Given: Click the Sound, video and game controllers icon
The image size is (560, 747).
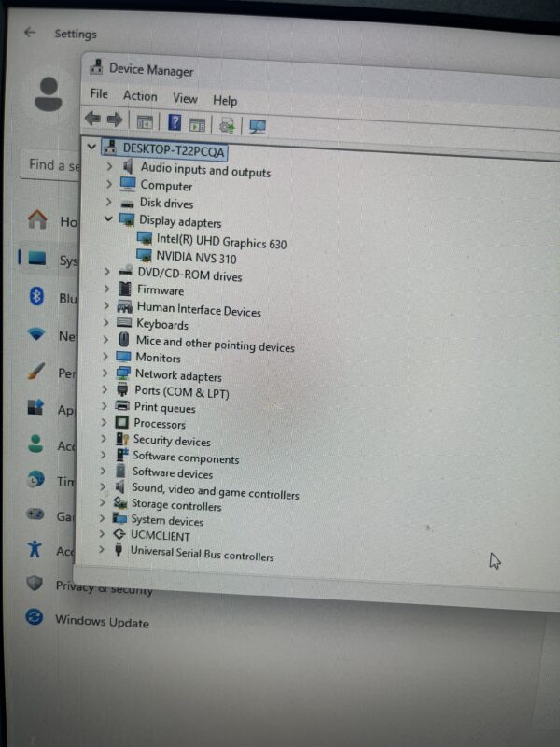Looking at the screenshot, I should 120,486.
